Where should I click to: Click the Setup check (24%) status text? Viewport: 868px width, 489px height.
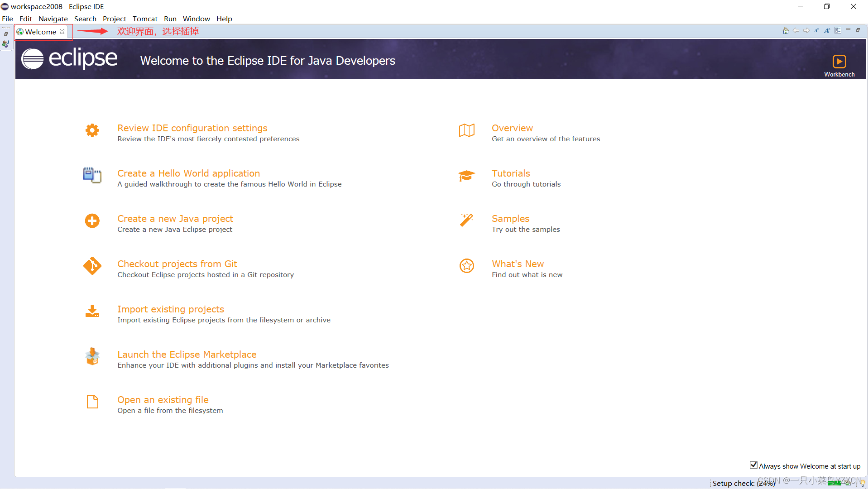[x=743, y=484]
